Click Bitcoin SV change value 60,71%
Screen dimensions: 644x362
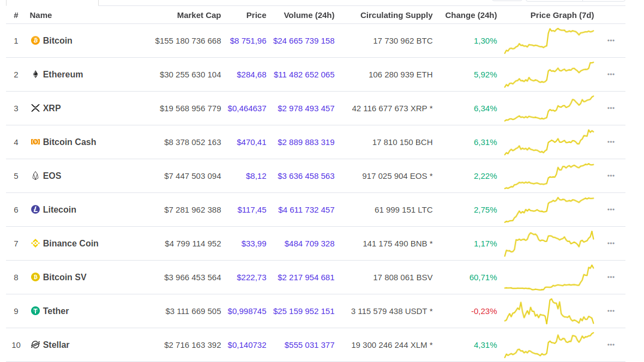coord(483,278)
